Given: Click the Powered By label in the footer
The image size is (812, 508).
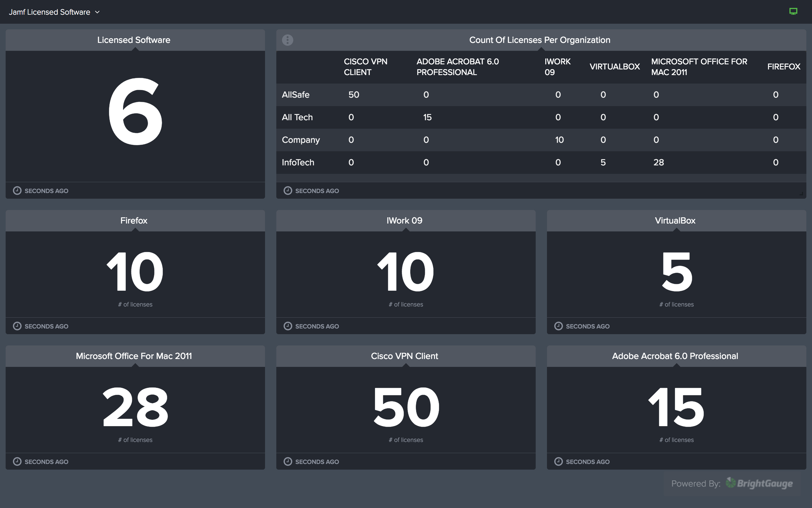Looking at the screenshot, I should coord(696,483).
